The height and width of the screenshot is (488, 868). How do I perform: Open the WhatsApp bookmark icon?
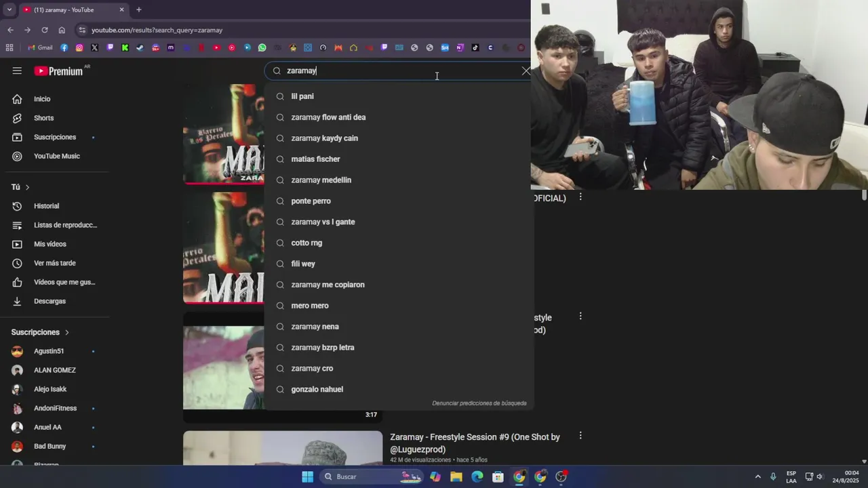(x=262, y=47)
